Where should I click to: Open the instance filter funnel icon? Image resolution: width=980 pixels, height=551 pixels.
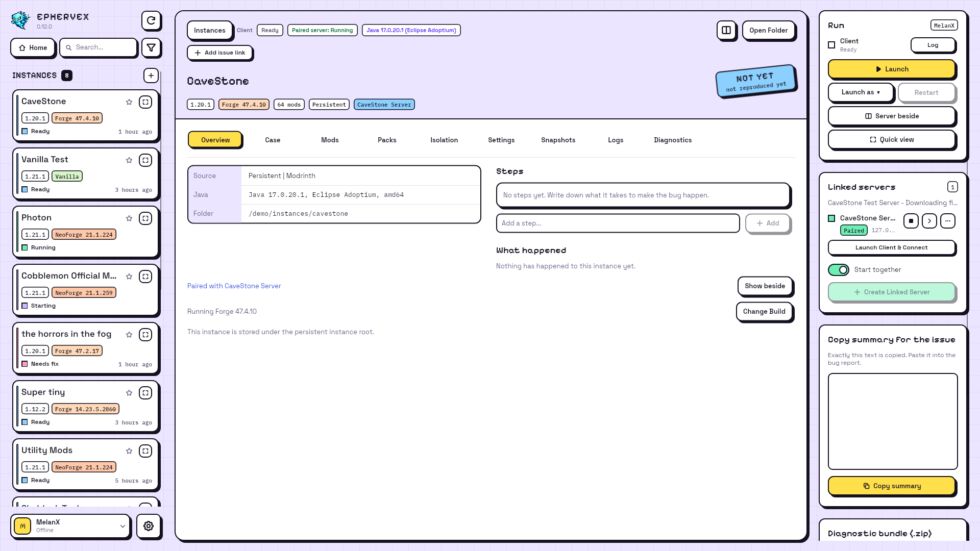tap(151, 47)
